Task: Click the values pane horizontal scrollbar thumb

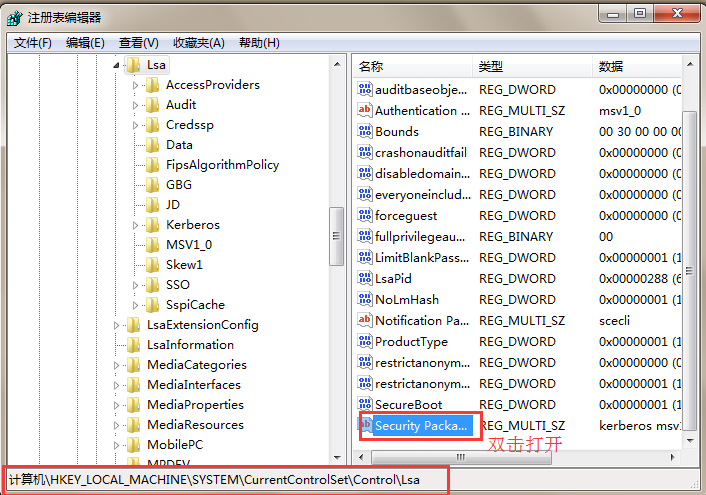Action: pyautogui.click(x=461, y=457)
